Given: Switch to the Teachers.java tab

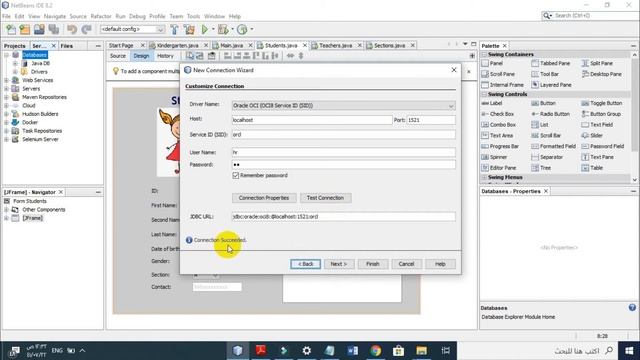Looking at the screenshot, I should click(x=336, y=45).
